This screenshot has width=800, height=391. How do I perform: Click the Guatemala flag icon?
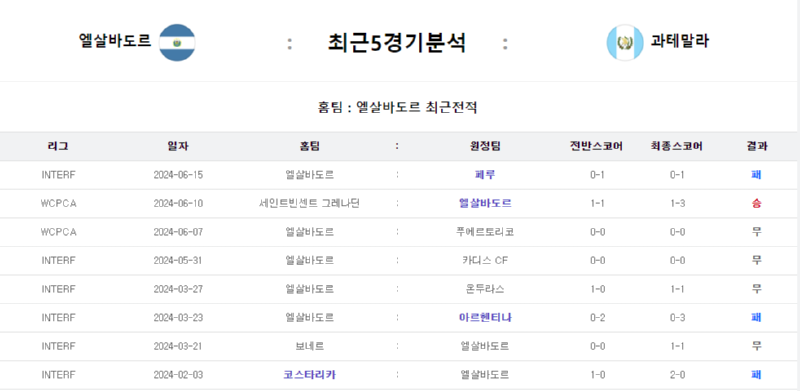pos(625,43)
